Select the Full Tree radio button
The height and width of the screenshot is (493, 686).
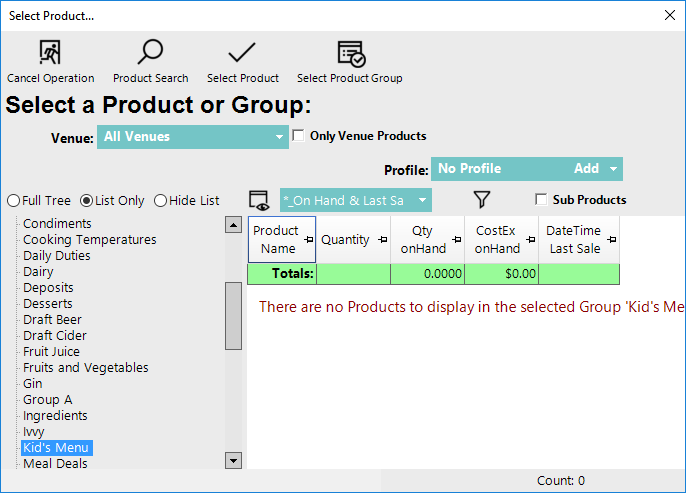[13, 200]
